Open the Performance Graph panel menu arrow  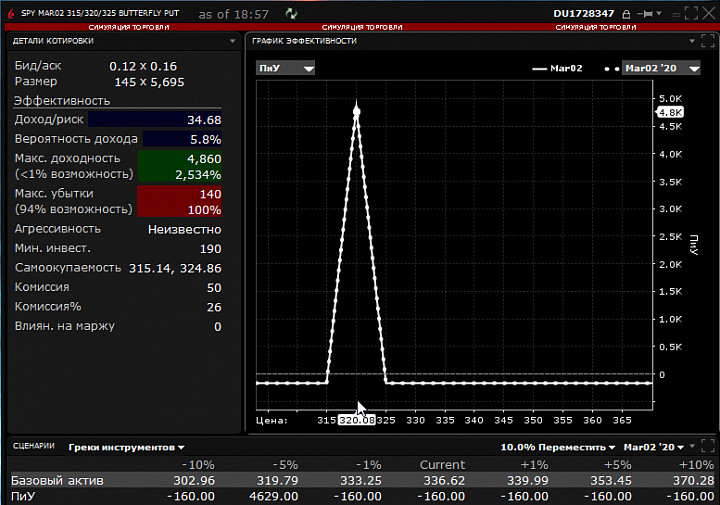(x=692, y=41)
